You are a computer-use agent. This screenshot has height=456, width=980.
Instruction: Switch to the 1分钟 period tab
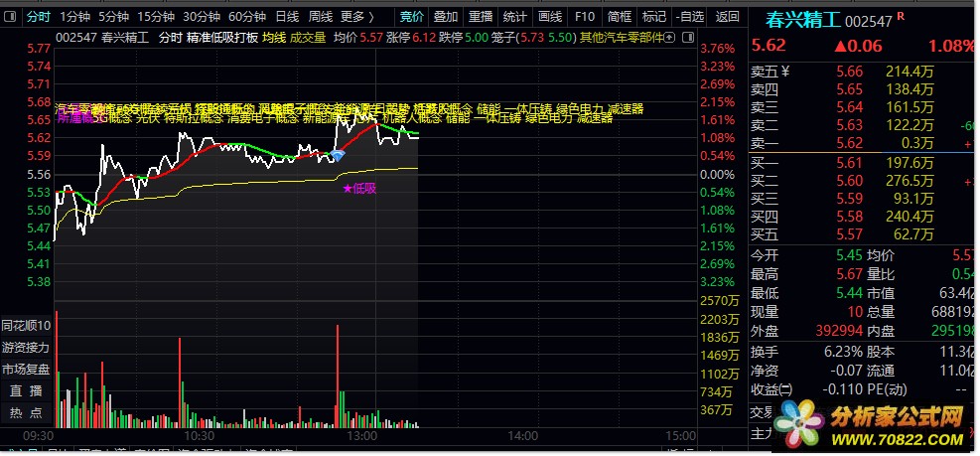click(75, 17)
